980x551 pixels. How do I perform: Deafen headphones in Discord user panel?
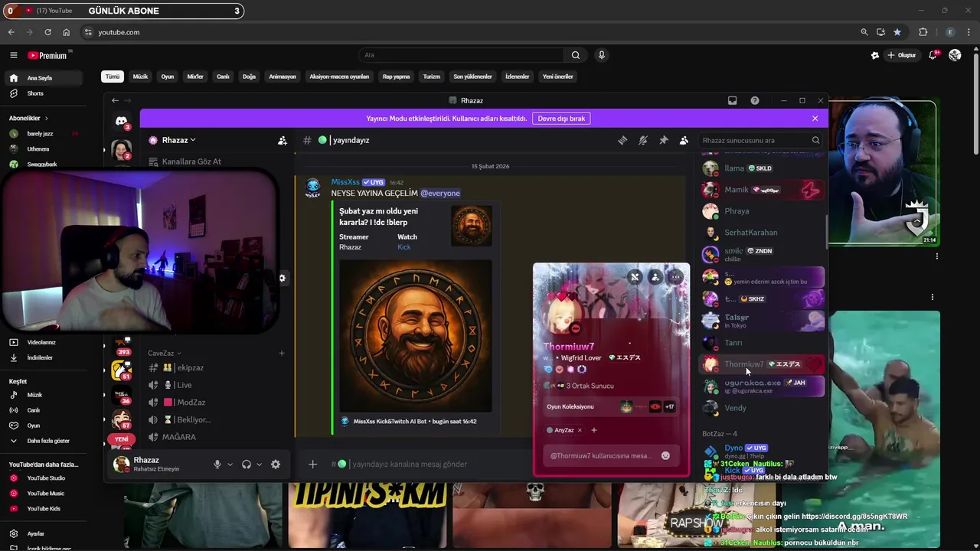pos(247,464)
